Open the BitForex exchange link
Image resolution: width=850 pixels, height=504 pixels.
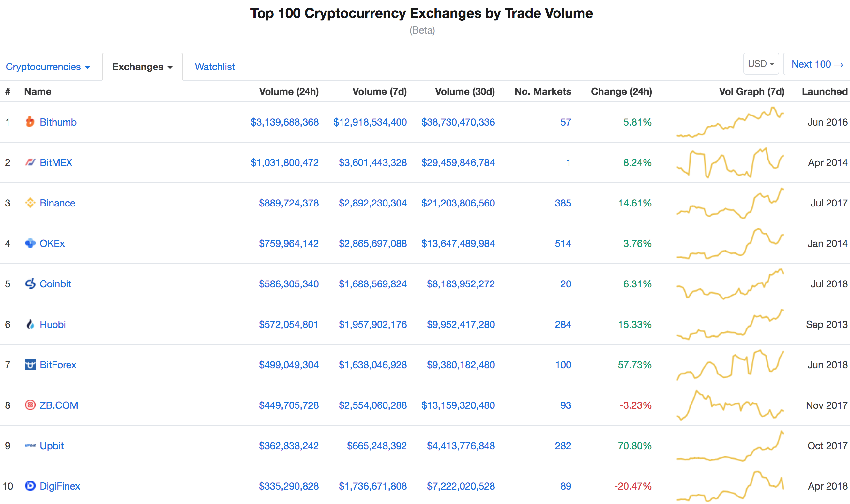[x=58, y=364]
